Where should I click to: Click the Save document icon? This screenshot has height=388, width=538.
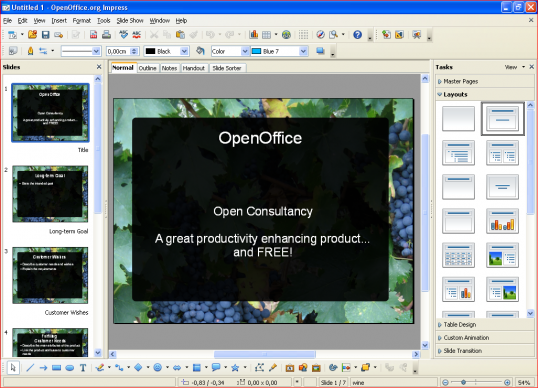46,35
